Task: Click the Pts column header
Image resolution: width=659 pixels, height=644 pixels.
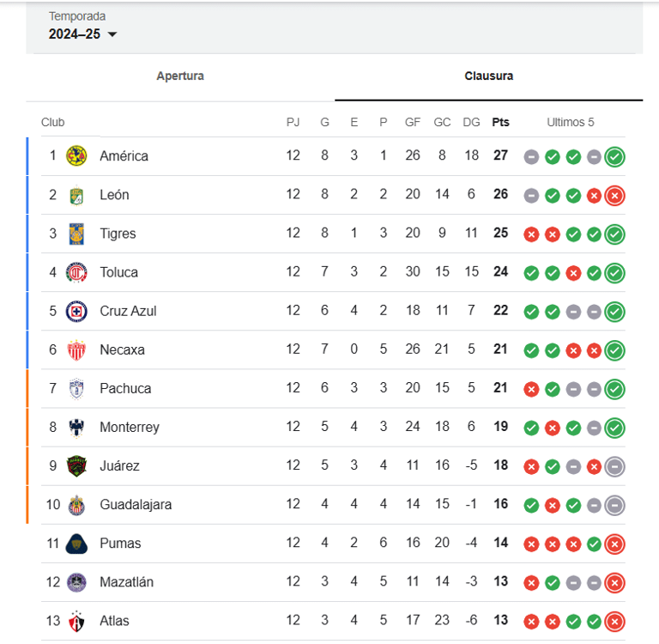Action: coord(500,123)
